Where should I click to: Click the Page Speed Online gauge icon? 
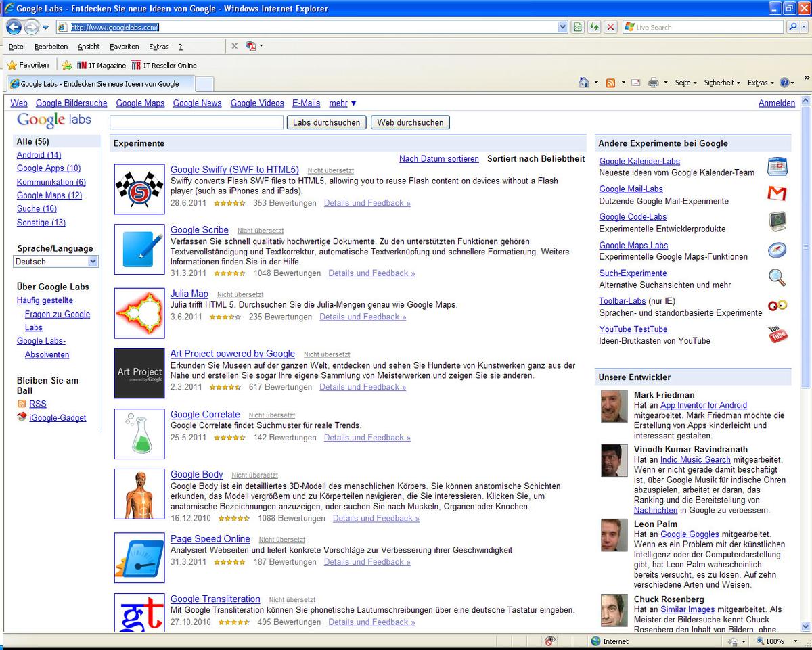pyautogui.click(x=139, y=558)
